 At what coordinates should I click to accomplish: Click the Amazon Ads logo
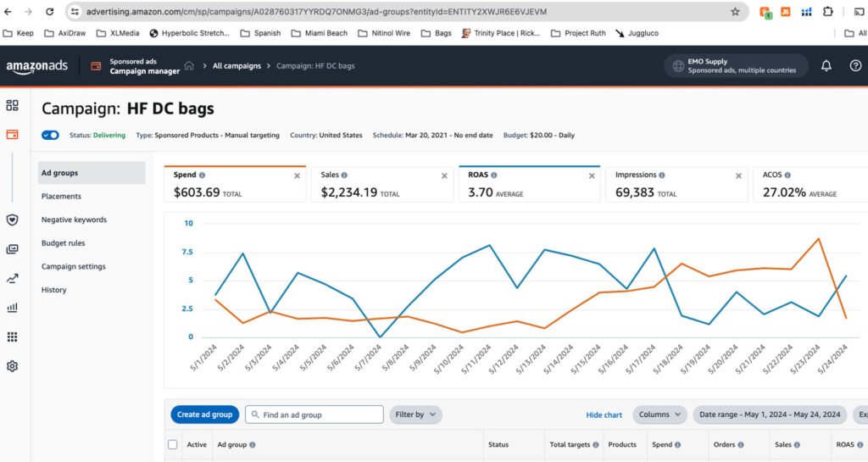pyautogui.click(x=37, y=66)
